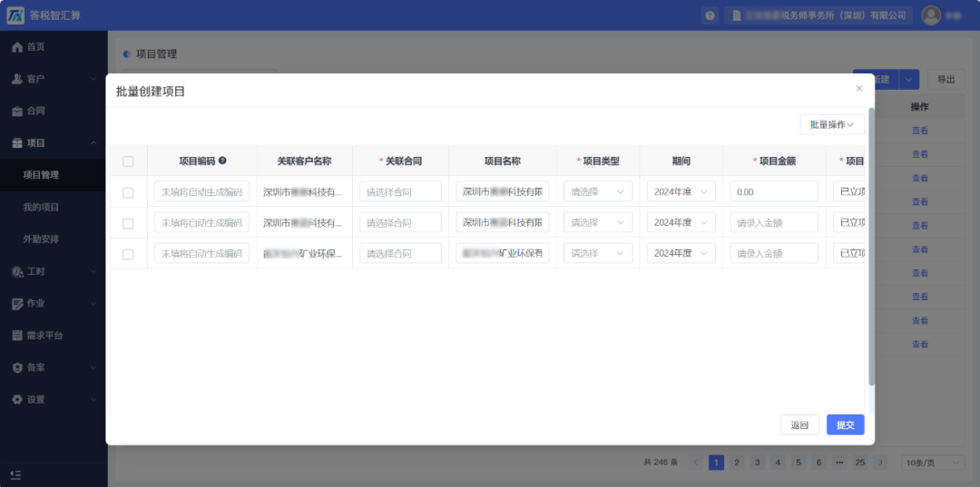Click the 项目编码 help tooltip icon
The image size is (980, 487).
[x=222, y=161]
